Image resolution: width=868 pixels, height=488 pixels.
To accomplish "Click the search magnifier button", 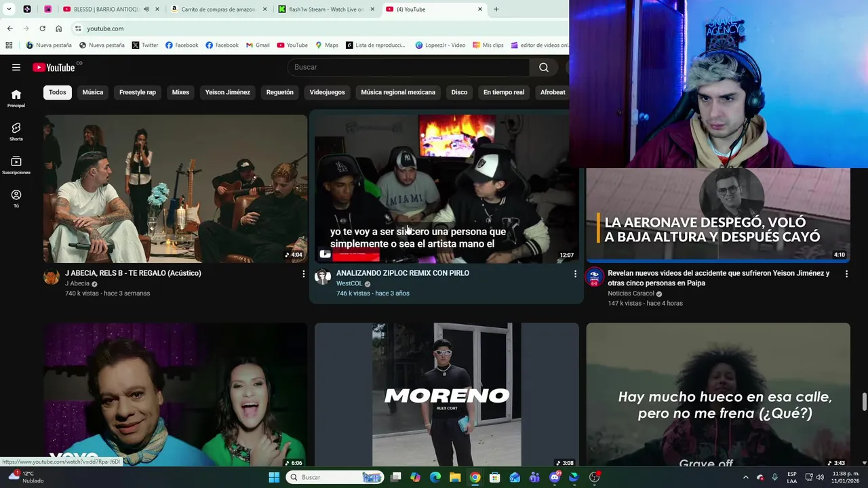I will [x=544, y=67].
